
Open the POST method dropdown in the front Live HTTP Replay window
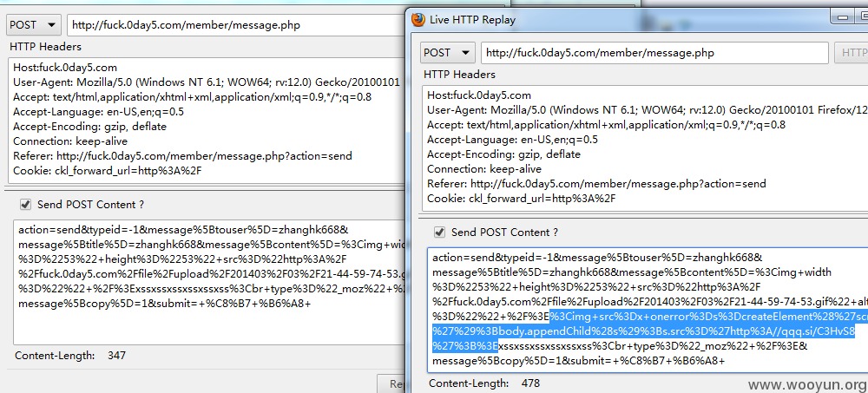coord(447,53)
